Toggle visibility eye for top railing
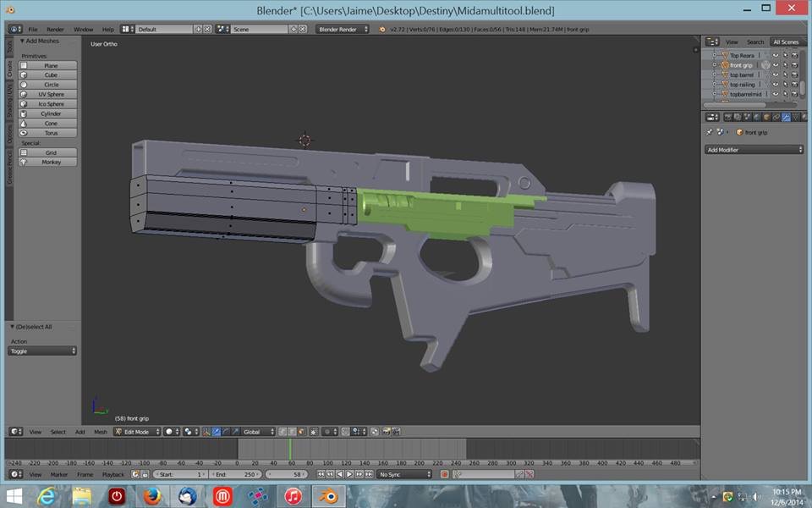The width and height of the screenshot is (812, 508). [776, 84]
